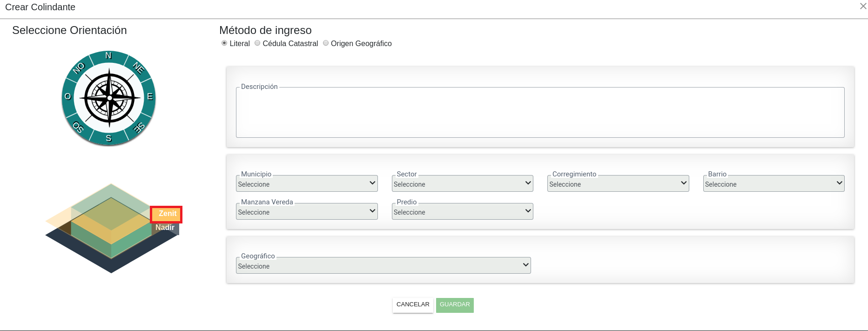Click inside the Descripción text area
The image size is (868, 331).
click(x=540, y=113)
